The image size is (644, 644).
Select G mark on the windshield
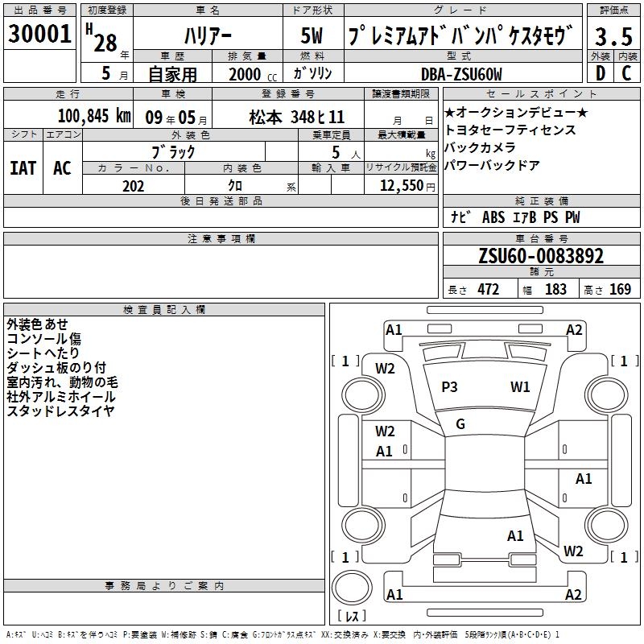[460, 423]
